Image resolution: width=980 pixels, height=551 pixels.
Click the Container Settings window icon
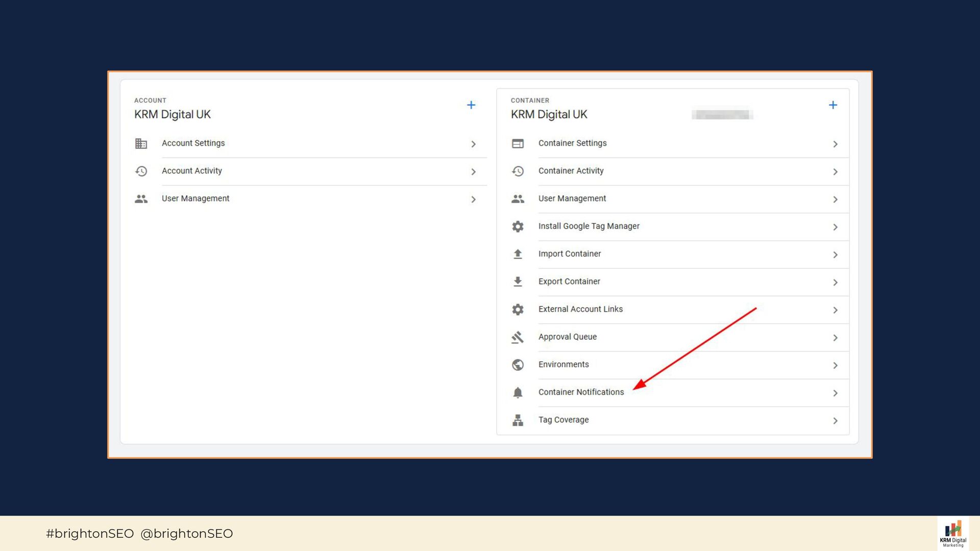pyautogui.click(x=518, y=144)
